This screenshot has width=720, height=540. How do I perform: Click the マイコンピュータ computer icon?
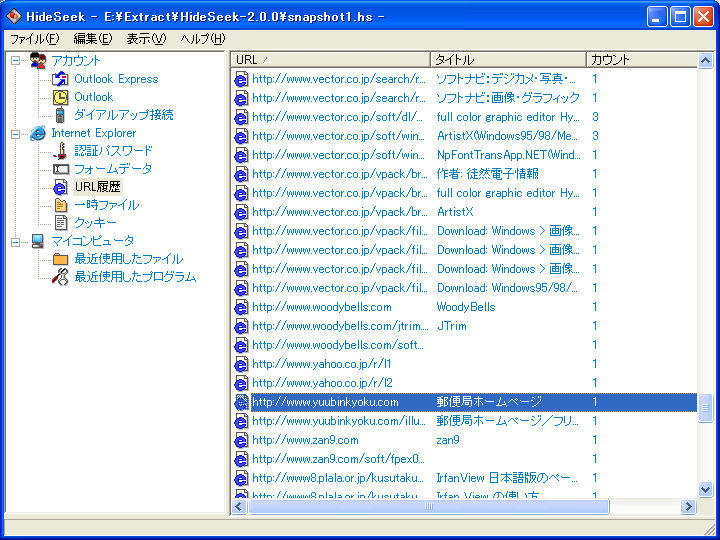coord(38,241)
